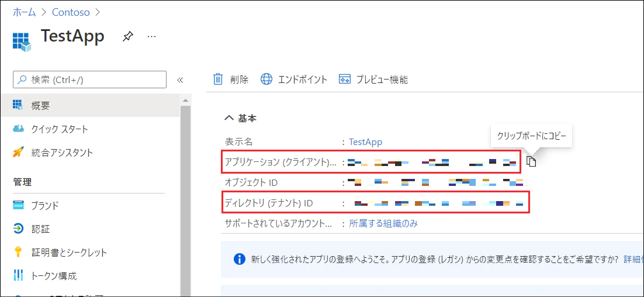Click the trash can delete icon

[x=218, y=80]
